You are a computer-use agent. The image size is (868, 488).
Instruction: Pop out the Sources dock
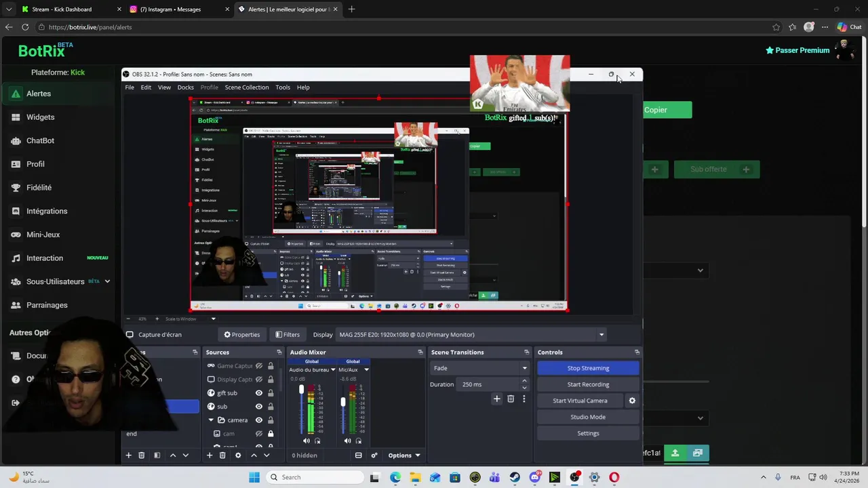(x=279, y=352)
